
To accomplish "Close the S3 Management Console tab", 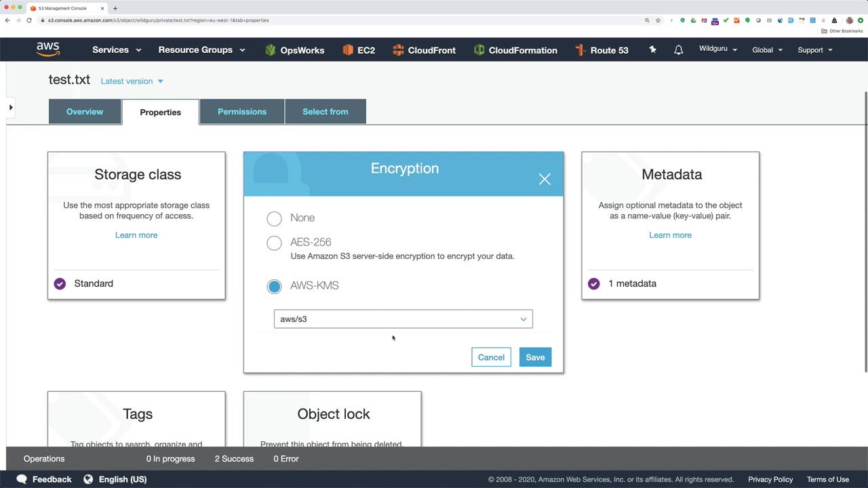I will pyautogui.click(x=102, y=8).
